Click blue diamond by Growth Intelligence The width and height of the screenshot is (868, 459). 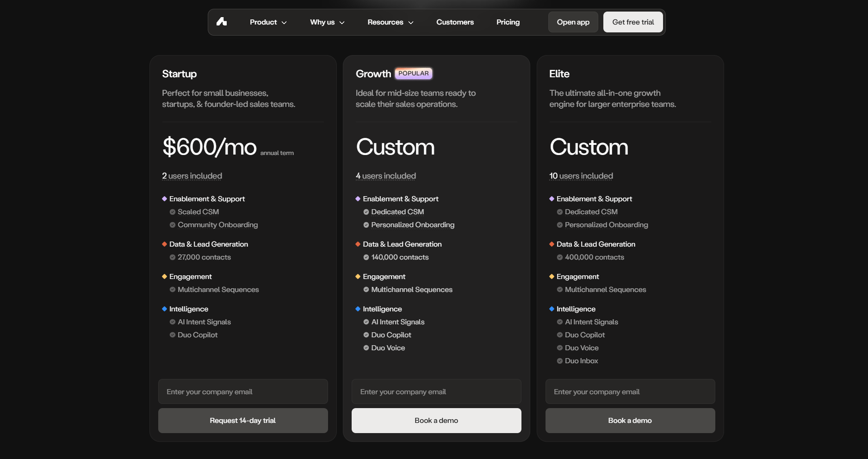click(358, 309)
